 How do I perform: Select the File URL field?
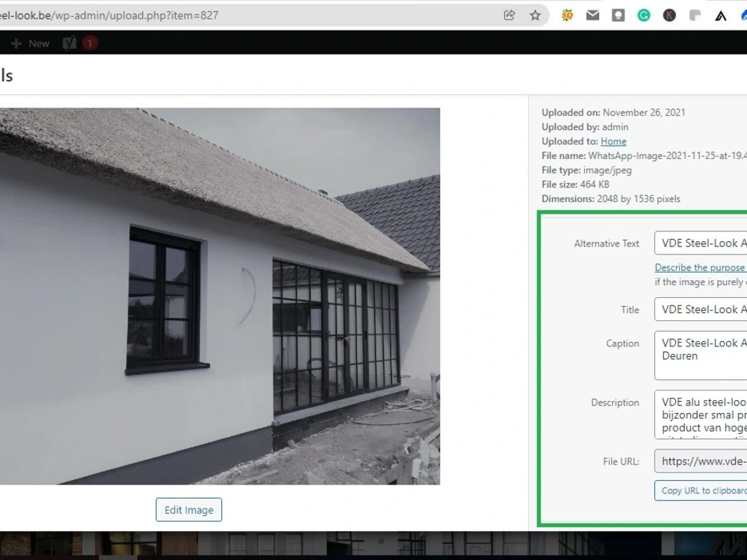[x=701, y=461]
